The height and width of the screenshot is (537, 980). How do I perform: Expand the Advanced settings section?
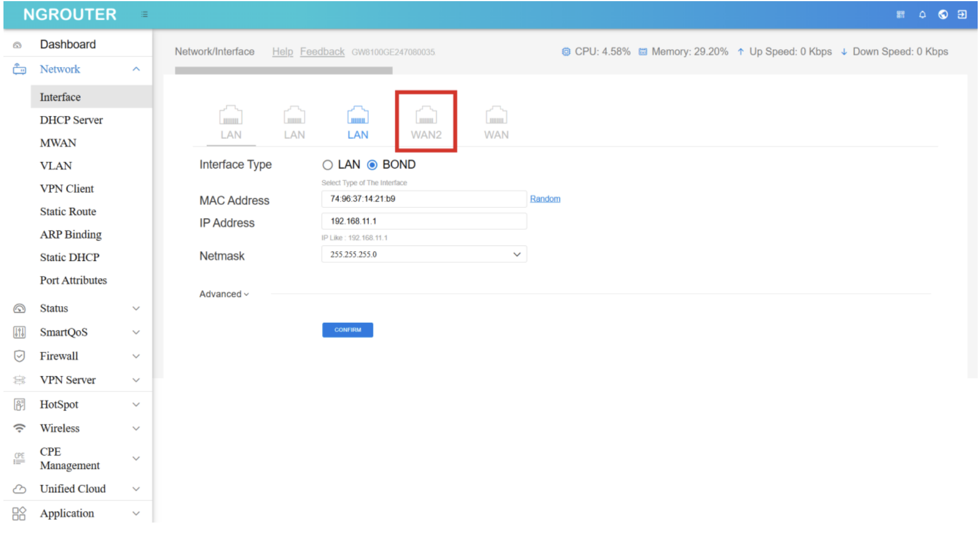tap(224, 294)
